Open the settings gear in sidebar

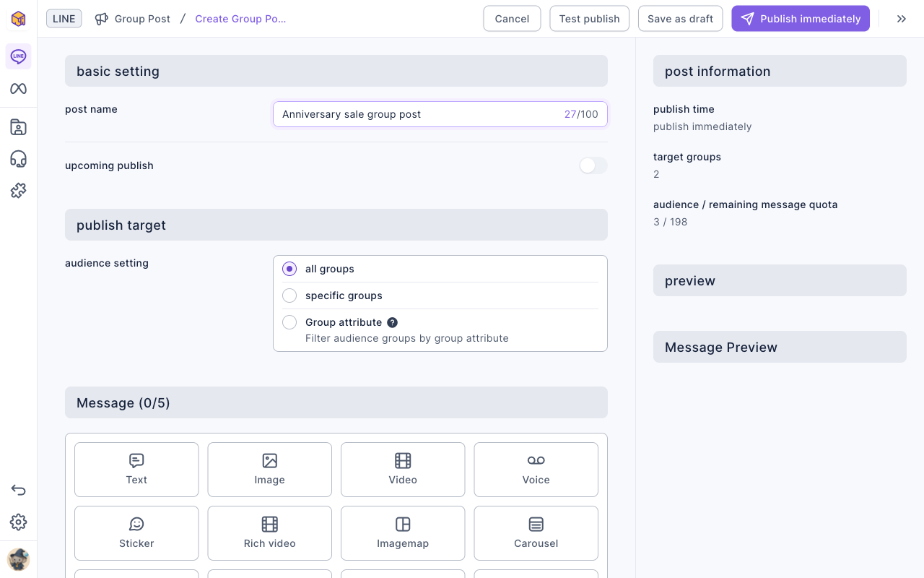pos(19,522)
